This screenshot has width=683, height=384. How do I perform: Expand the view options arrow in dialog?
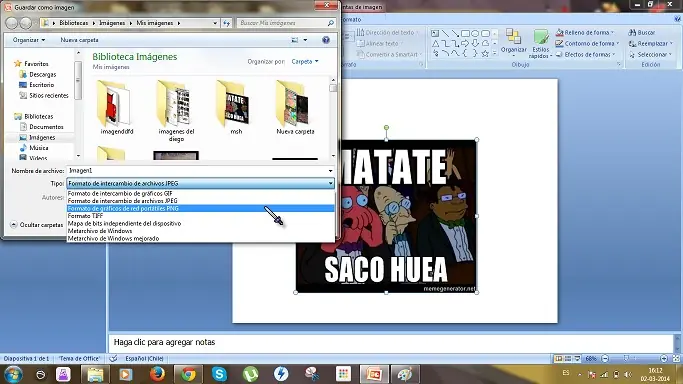305,40
